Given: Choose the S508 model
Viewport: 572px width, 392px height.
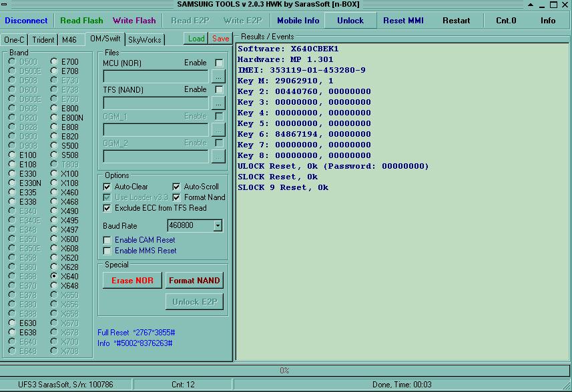Looking at the screenshot, I should point(54,155).
